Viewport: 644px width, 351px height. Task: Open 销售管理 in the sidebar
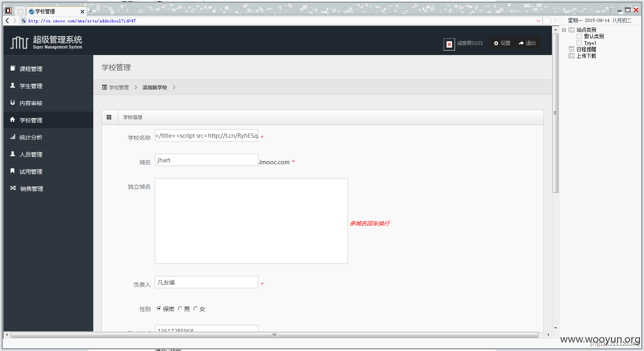pyautogui.click(x=48, y=188)
